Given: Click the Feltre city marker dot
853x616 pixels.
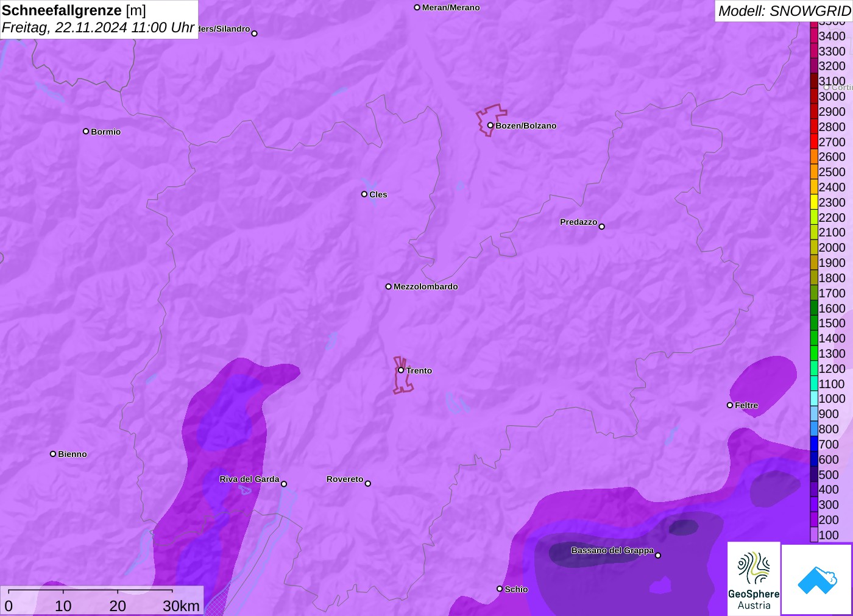Looking at the screenshot, I should (x=730, y=405).
